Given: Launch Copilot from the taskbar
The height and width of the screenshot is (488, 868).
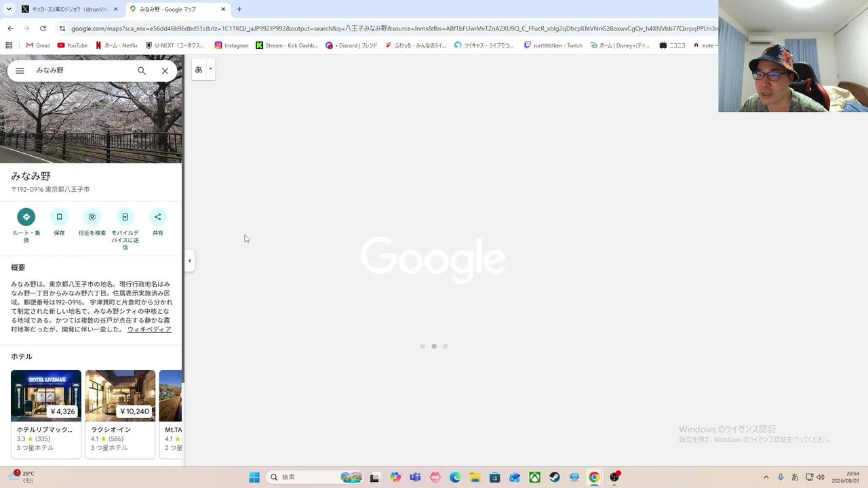Looking at the screenshot, I should 395,477.
